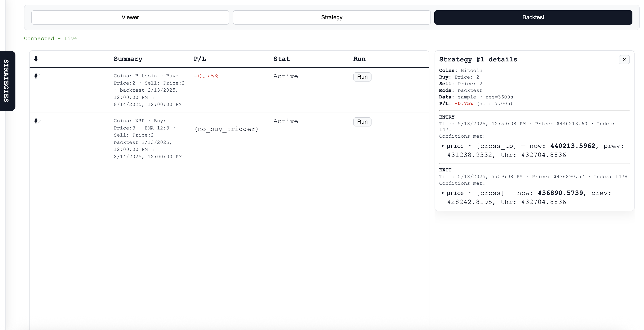Run strategy #1 backtest
The image size is (644, 330).
tap(362, 77)
